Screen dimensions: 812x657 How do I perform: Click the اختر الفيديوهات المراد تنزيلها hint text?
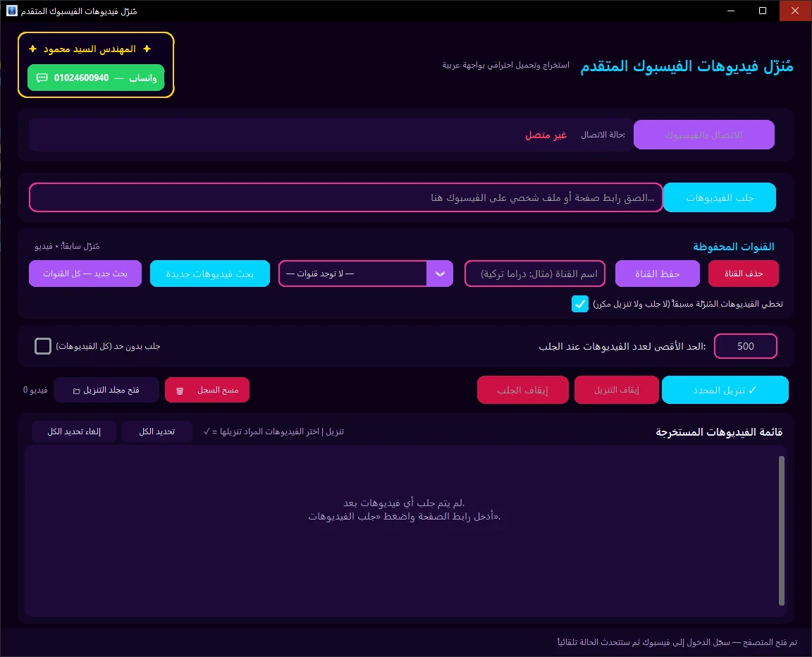click(x=274, y=431)
